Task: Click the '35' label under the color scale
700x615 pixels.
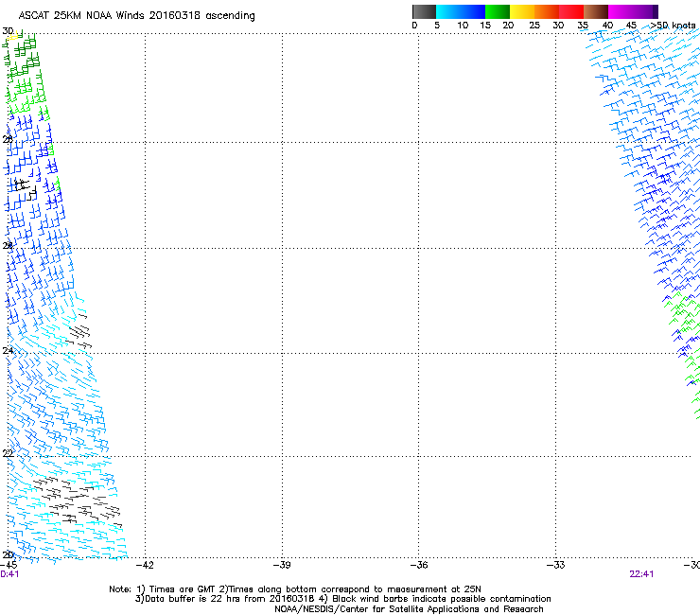Action: 583,26
